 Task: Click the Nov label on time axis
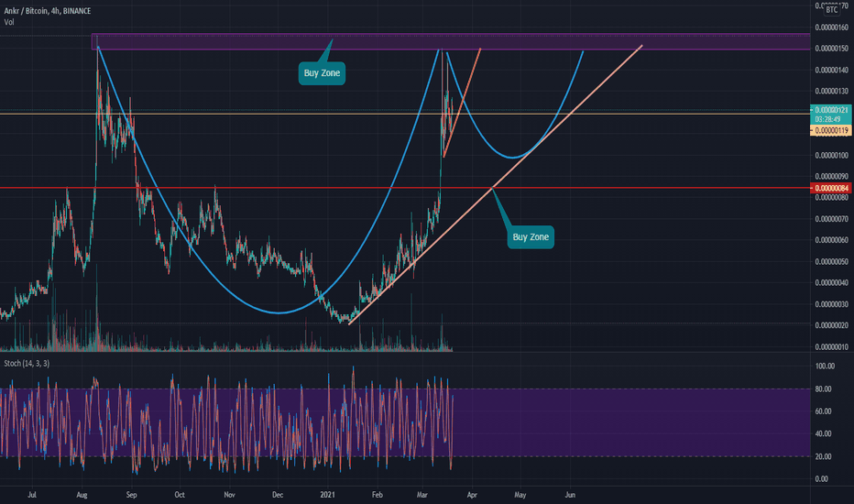(x=229, y=495)
